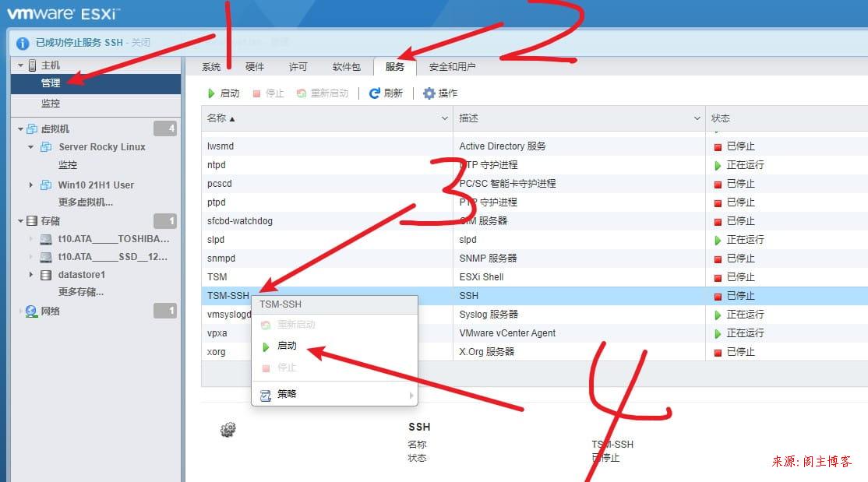The image size is (868, 482).
Task: Open the 描述 column dropdown arrow
Action: [x=697, y=118]
